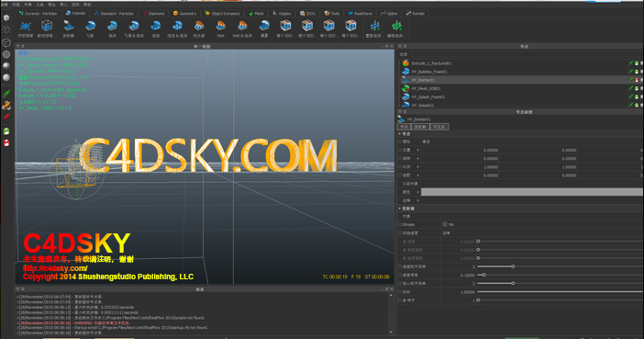Open the Spline shelf tab
644x339 pixels.
click(389, 14)
